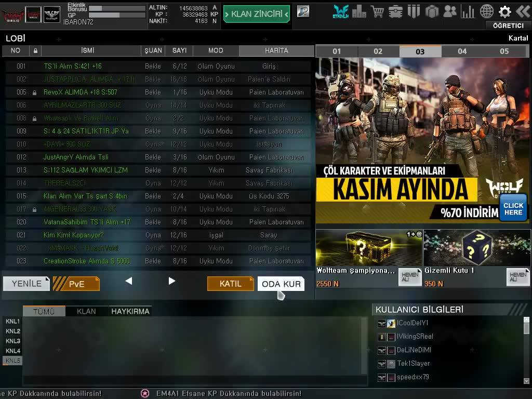This screenshot has width=532, height=399.
Task: Click the chat message input field
Action: pos(195,380)
